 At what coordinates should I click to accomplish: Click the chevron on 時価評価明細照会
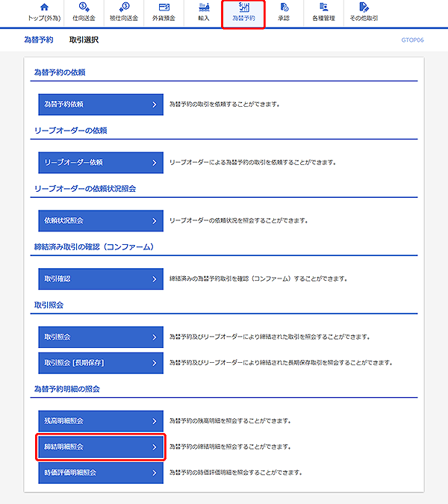[x=155, y=473]
